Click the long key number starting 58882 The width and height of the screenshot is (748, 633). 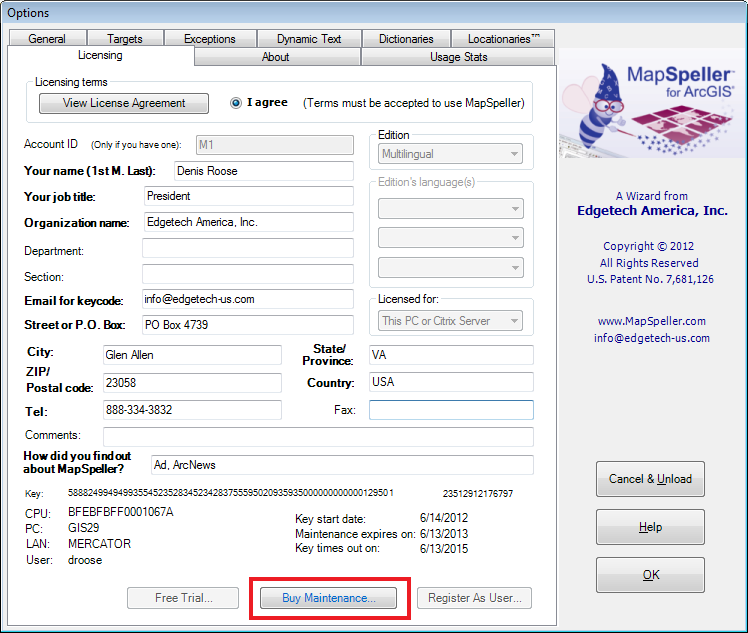[x=230, y=493]
